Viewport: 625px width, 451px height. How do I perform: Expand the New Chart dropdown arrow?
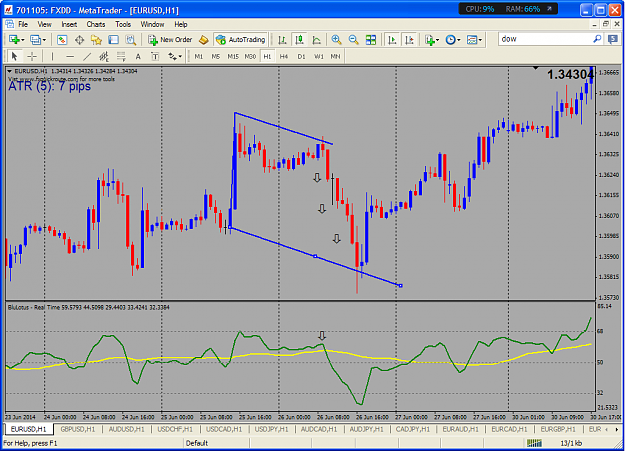coord(23,40)
